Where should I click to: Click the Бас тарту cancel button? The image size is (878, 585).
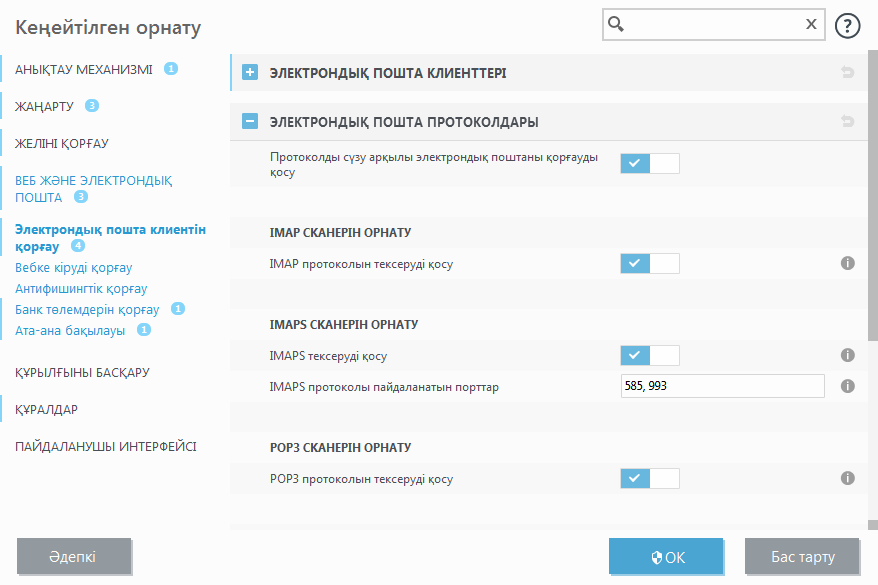pos(802,556)
